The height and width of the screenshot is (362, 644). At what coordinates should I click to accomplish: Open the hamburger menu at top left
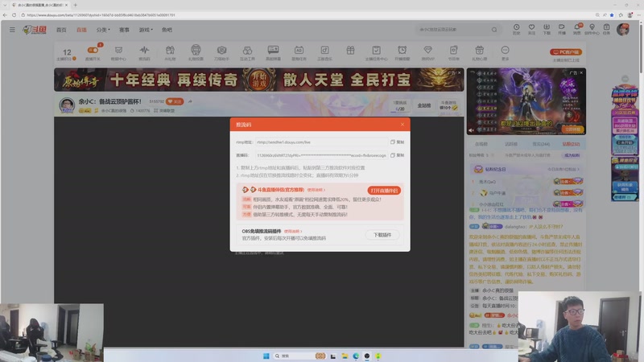[12, 30]
